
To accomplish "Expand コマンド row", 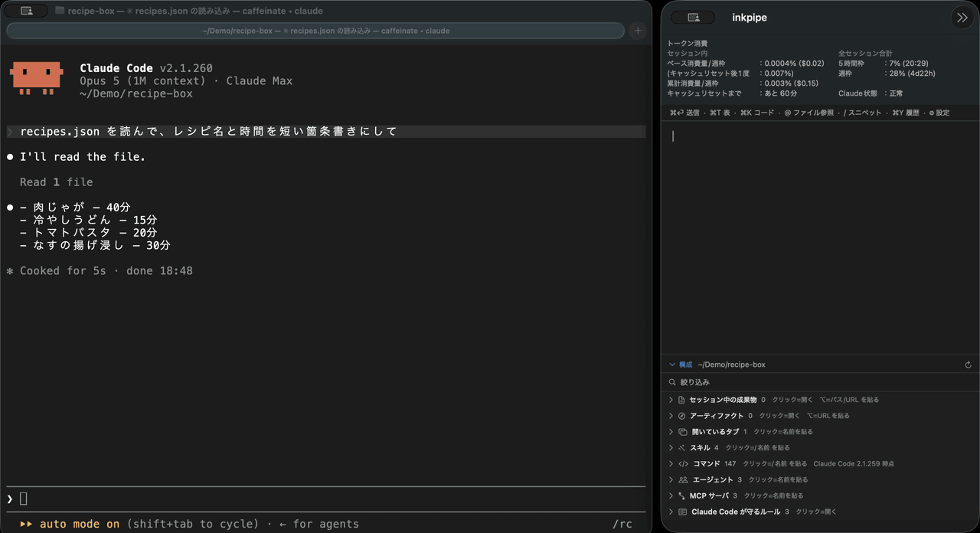I will (671, 464).
